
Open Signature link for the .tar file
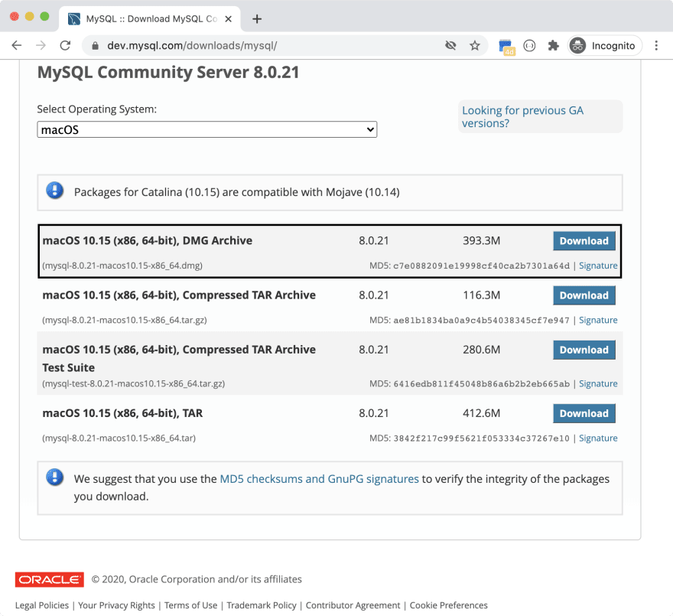(x=598, y=438)
